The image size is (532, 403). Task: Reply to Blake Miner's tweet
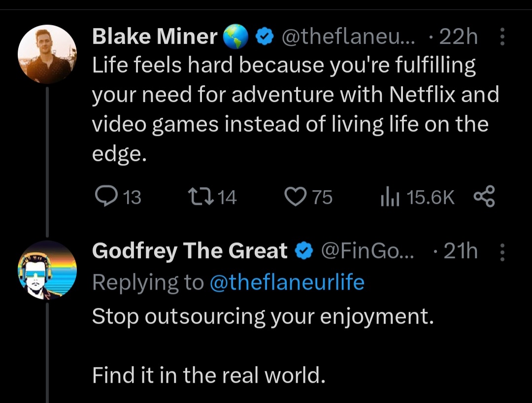click(x=104, y=197)
